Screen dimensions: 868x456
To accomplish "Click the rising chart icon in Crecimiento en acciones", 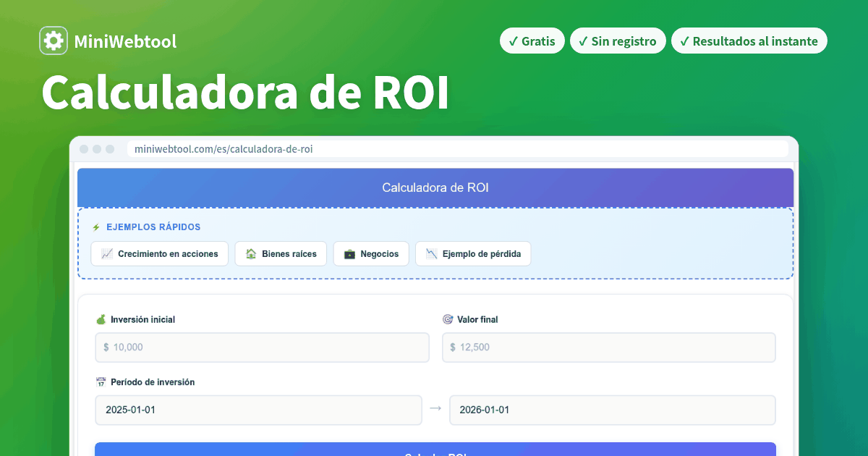I will click(x=107, y=254).
